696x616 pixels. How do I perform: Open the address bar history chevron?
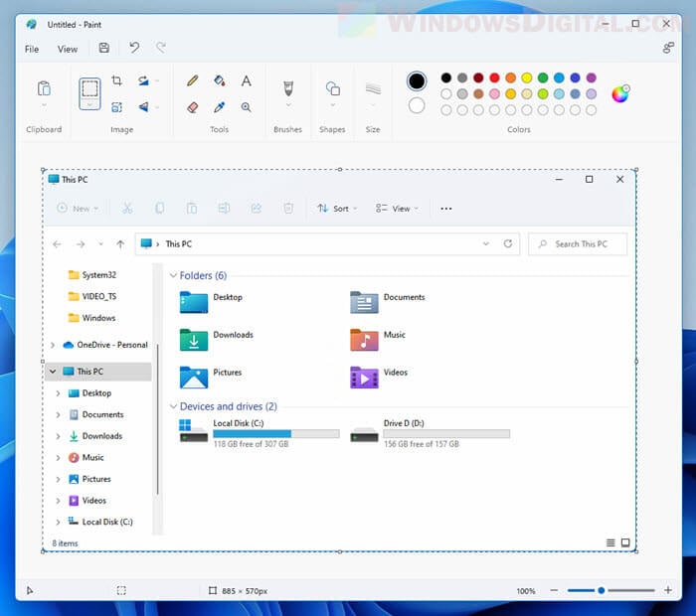[x=486, y=243]
